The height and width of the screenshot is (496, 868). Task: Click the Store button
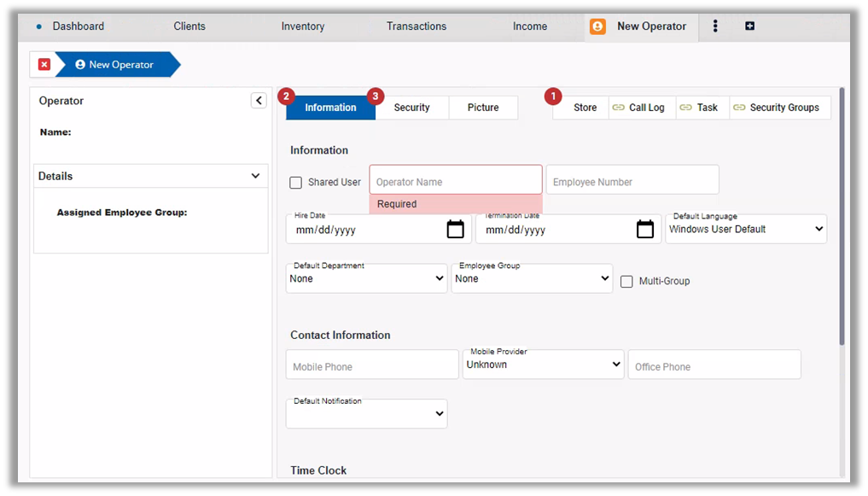585,108
